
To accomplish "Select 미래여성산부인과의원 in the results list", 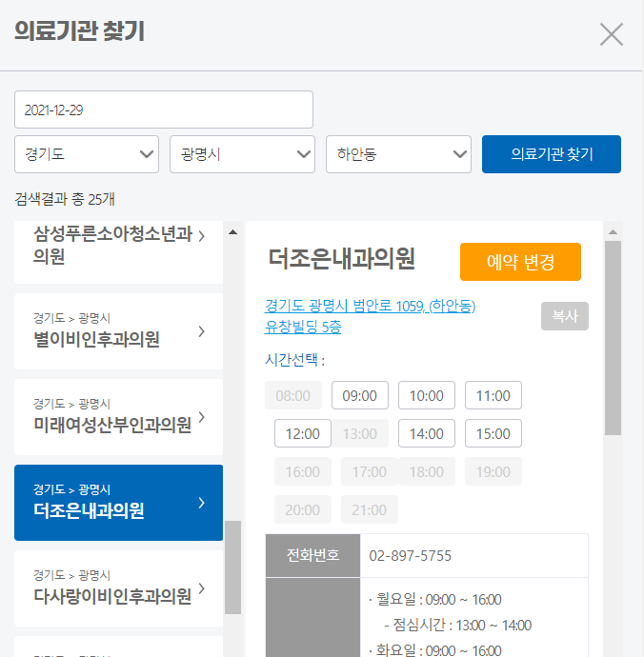I will (119, 417).
